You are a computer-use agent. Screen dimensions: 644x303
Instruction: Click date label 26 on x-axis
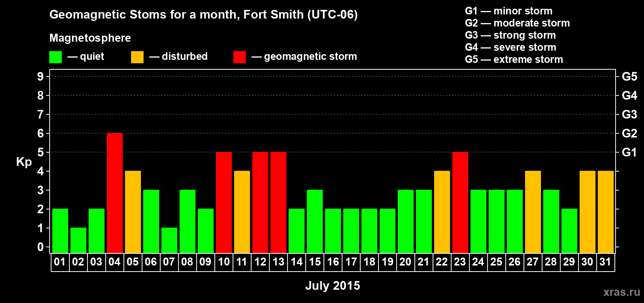click(514, 262)
